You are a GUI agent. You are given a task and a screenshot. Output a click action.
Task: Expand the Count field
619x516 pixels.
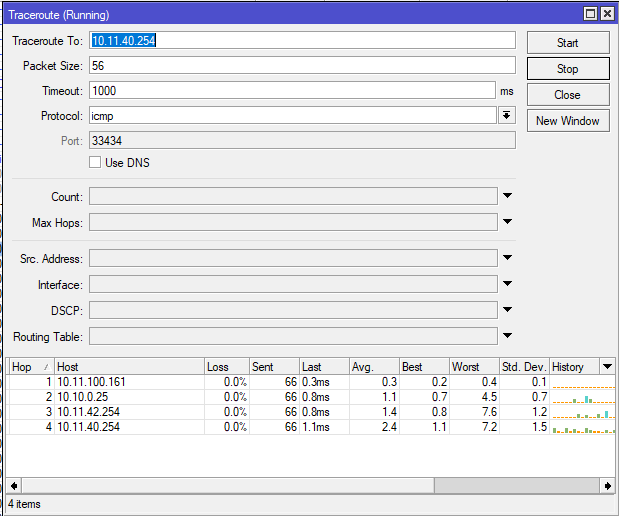[x=507, y=196]
